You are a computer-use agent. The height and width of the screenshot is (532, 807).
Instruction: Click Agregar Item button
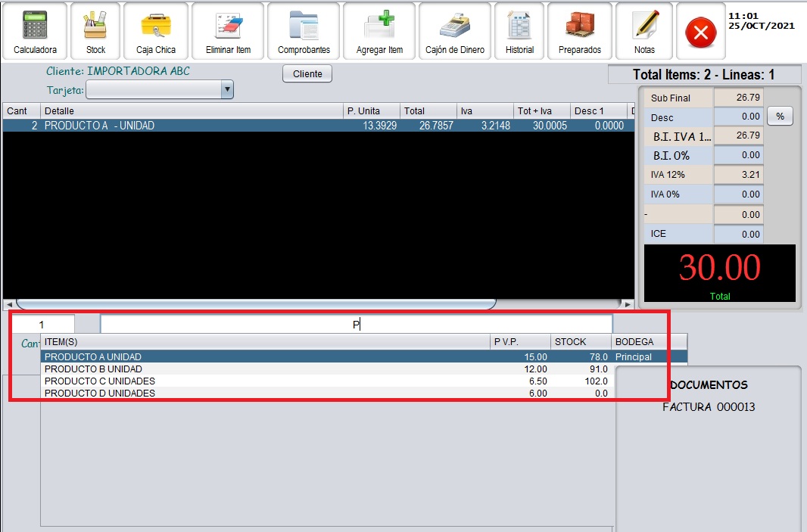coord(379,32)
